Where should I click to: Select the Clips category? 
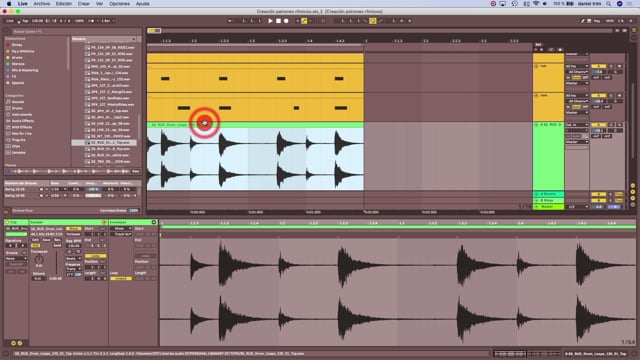16,146
